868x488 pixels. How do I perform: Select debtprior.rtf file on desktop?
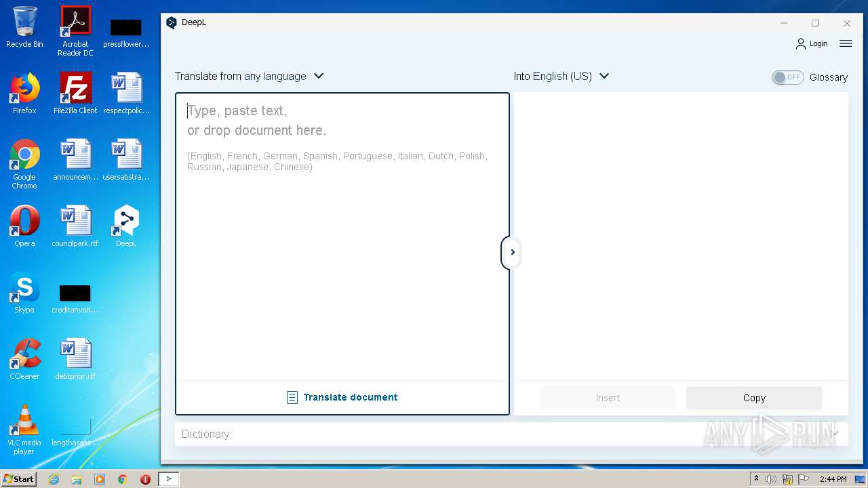(x=75, y=359)
